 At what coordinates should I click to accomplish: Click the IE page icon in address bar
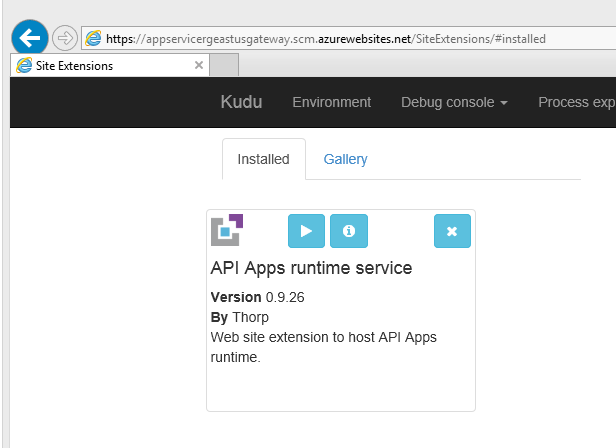click(94, 38)
